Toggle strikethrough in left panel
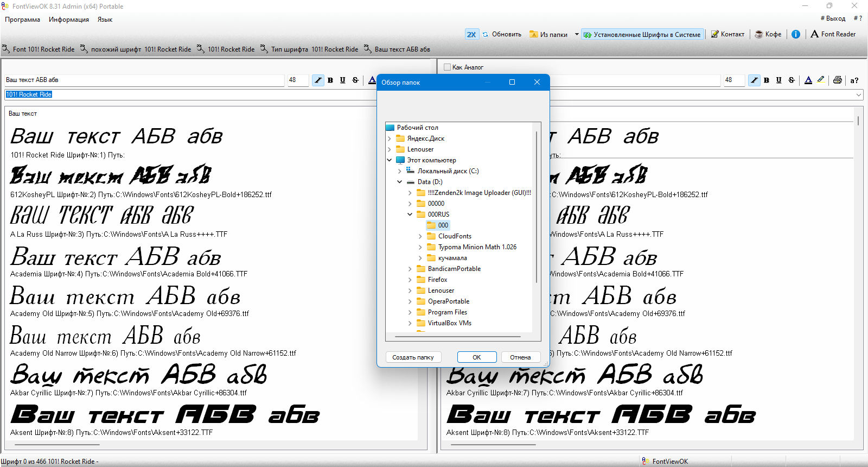868x467 pixels. click(355, 80)
